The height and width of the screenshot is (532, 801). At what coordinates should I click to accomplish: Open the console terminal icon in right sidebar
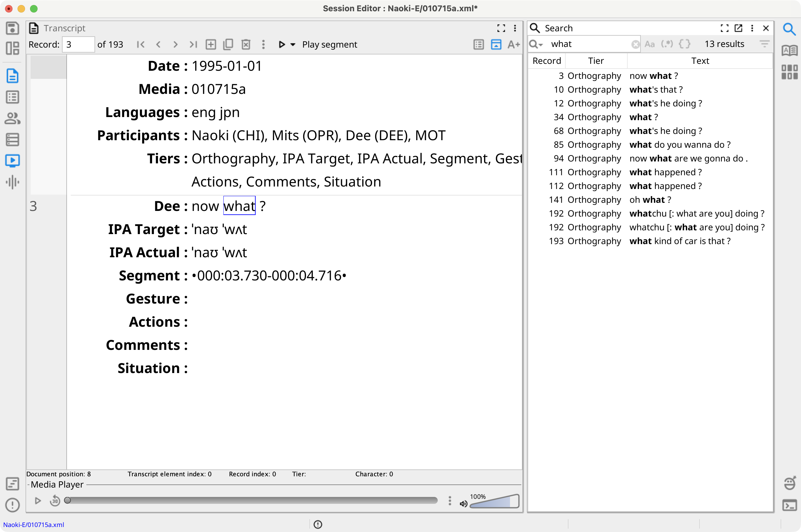tap(789, 505)
